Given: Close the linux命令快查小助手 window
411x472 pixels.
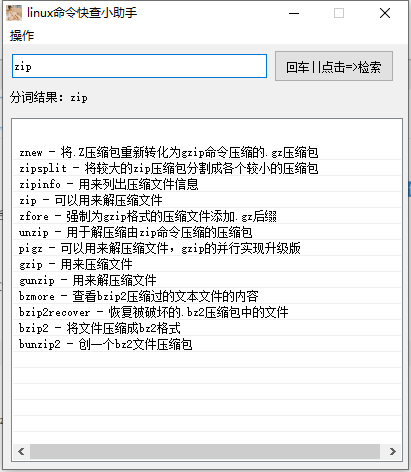Looking at the screenshot, I should 385,13.
